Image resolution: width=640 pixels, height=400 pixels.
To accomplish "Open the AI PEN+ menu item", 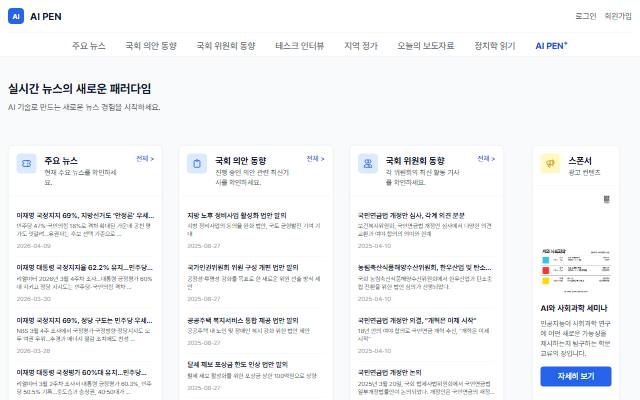I will click(551, 46).
